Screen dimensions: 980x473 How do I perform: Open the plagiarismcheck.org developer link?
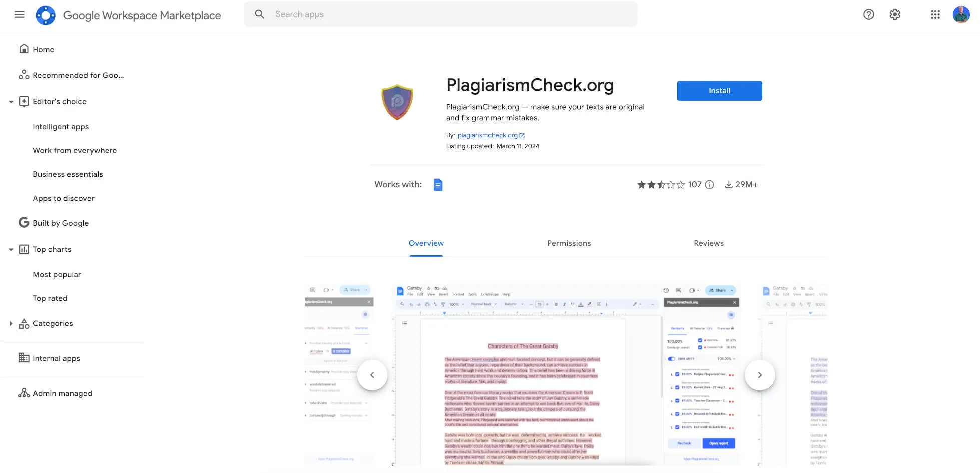[487, 135]
